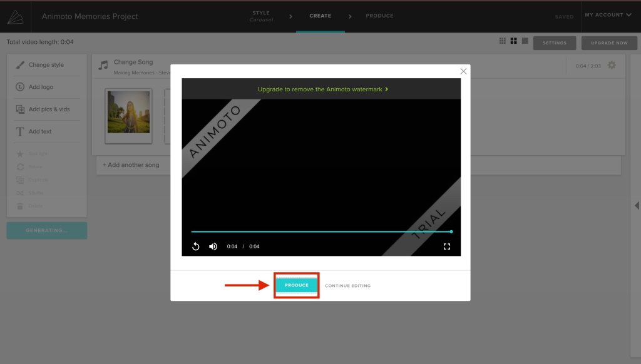Click the Delete trash icon

(x=20, y=206)
